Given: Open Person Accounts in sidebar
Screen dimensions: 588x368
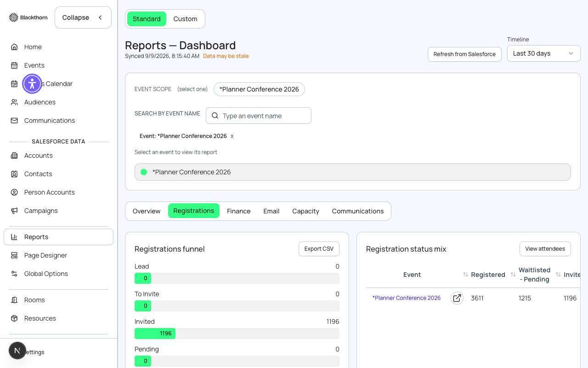Looking at the screenshot, I should 58,192.
